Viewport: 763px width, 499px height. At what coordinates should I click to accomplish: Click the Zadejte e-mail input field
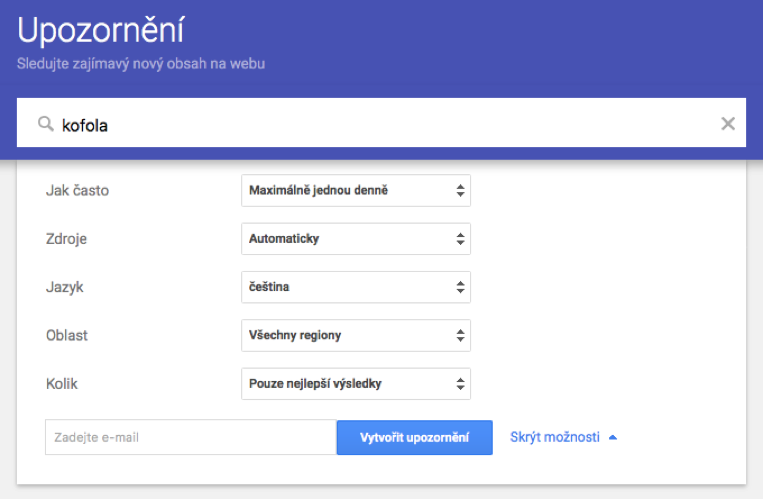pos(190,437)
